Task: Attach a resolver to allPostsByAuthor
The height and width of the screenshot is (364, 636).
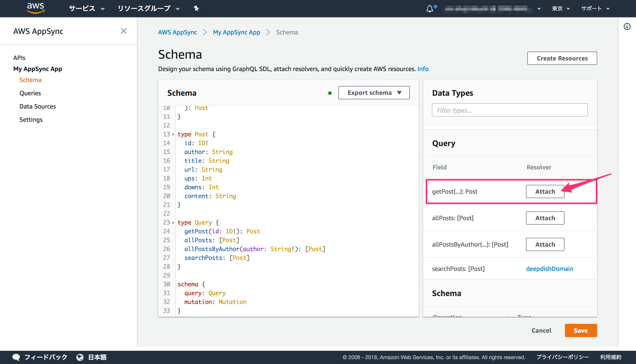Action: coord(545,244)
